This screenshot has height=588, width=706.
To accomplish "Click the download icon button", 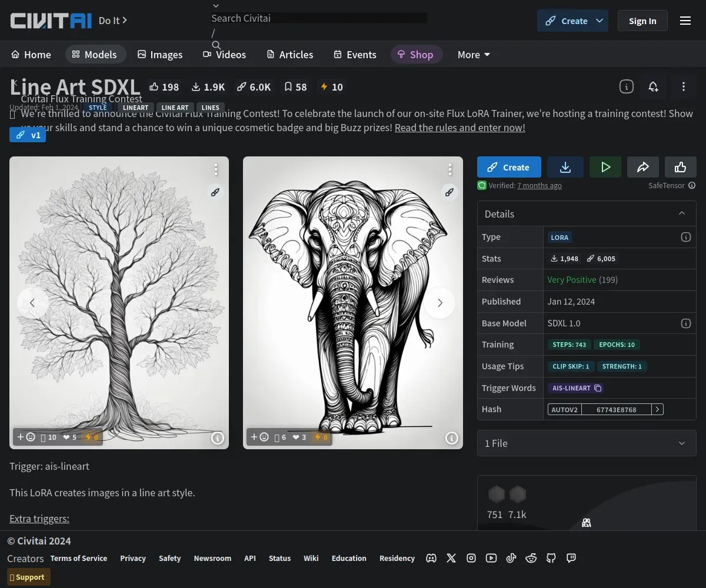I will tap(565, 167).
